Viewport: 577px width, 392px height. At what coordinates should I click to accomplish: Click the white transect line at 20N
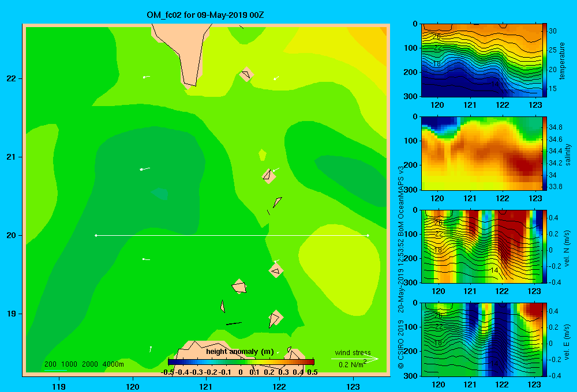point(232,235)
